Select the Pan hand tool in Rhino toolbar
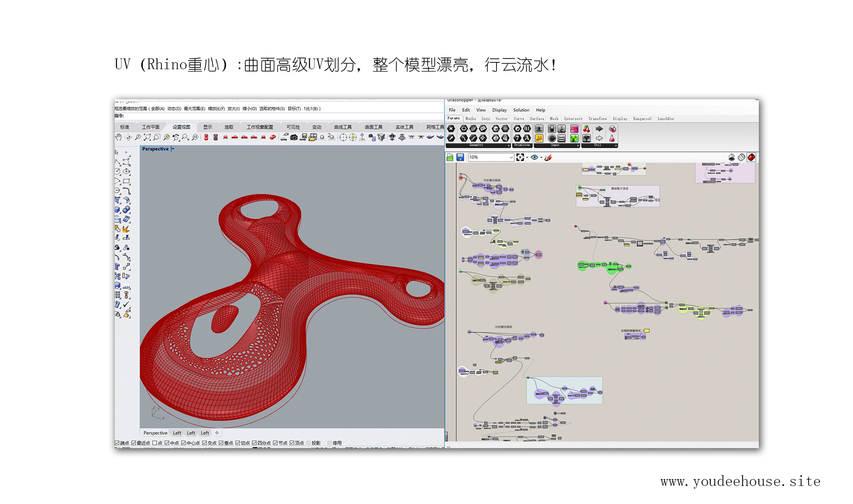The height and width of the screenshot is (504, 853). [119, 137]
